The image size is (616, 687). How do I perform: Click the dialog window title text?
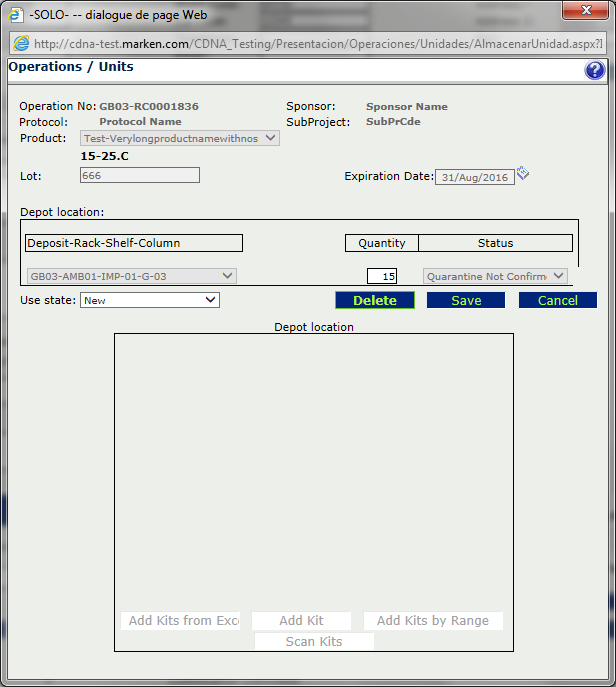click(x=118, y=15)
